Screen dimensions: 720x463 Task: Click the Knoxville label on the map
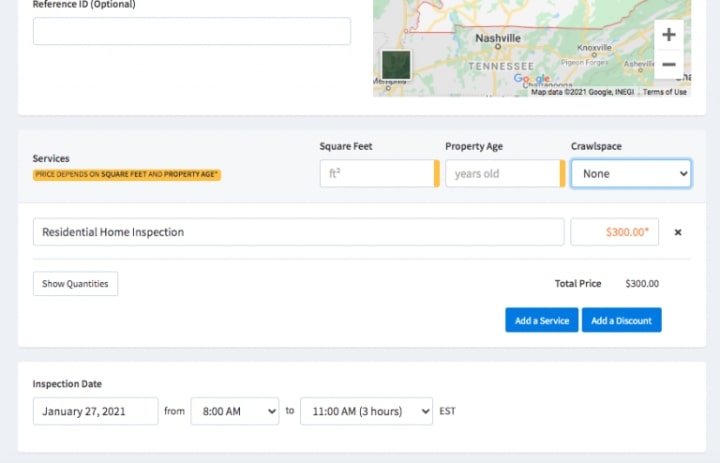coord(594,47)
